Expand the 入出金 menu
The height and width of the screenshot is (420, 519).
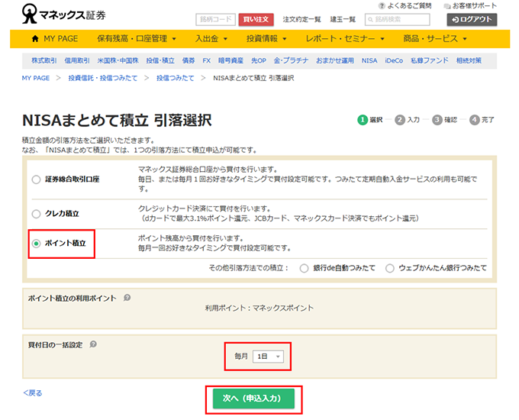211,39
